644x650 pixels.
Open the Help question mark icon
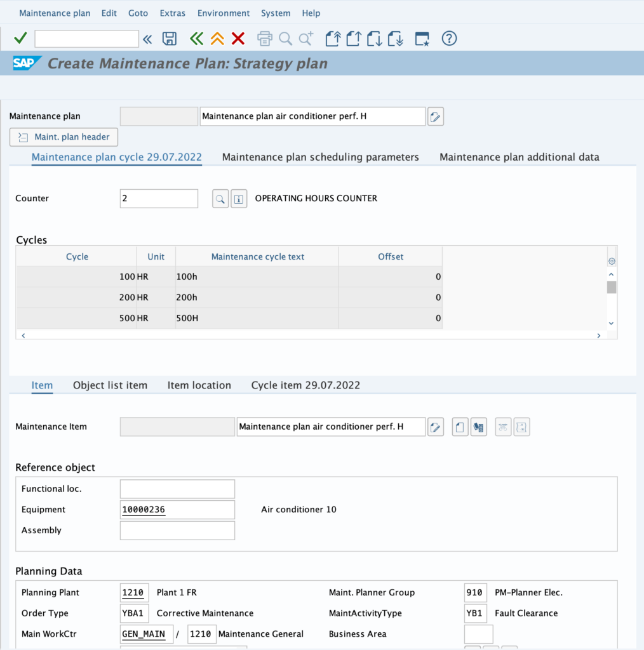click(x=449, y=39)
